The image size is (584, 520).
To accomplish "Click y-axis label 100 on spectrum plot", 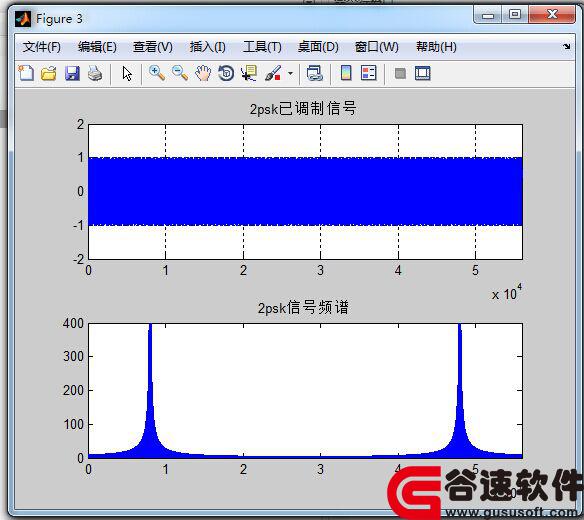I will (73, 424).
